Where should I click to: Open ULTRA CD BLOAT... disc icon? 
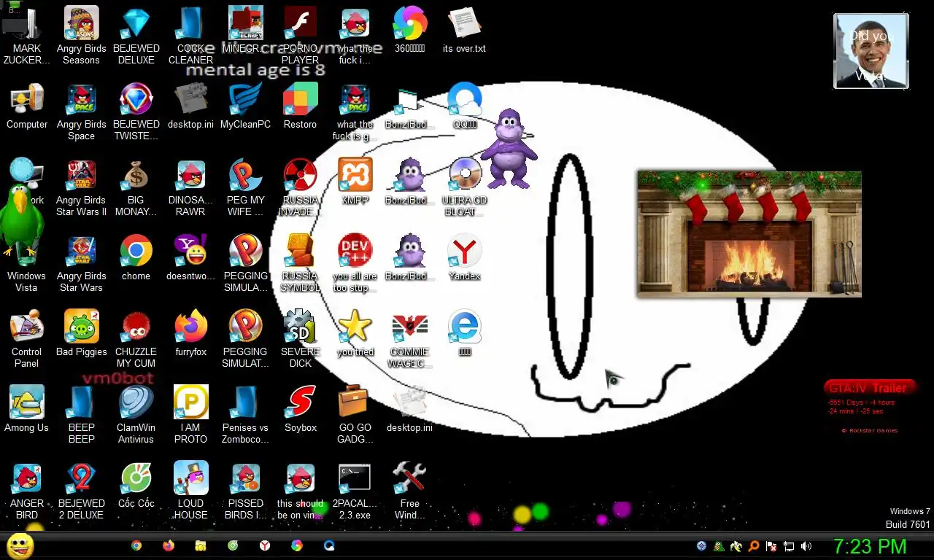point(464,187)
